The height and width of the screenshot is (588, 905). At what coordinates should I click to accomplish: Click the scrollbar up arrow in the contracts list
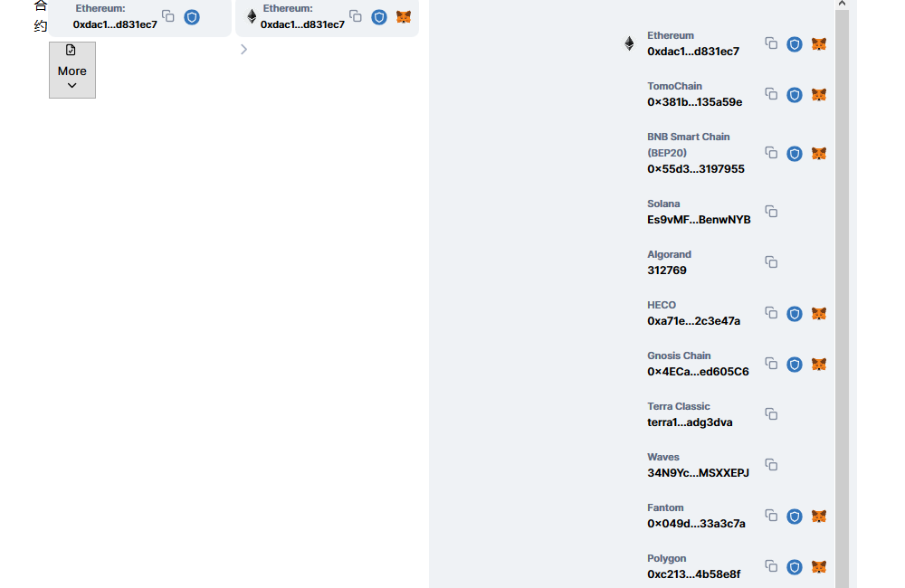[842, 4]
